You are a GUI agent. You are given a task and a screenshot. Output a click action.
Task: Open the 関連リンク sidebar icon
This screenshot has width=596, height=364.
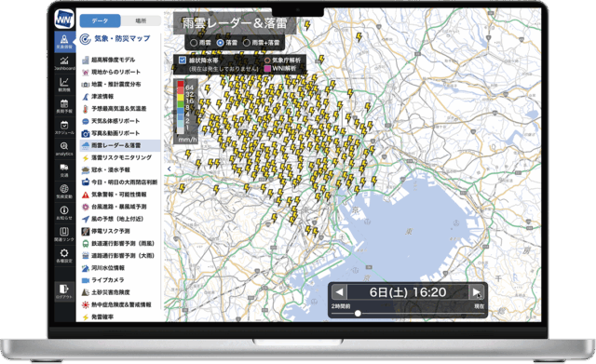(x=64, y=234)
